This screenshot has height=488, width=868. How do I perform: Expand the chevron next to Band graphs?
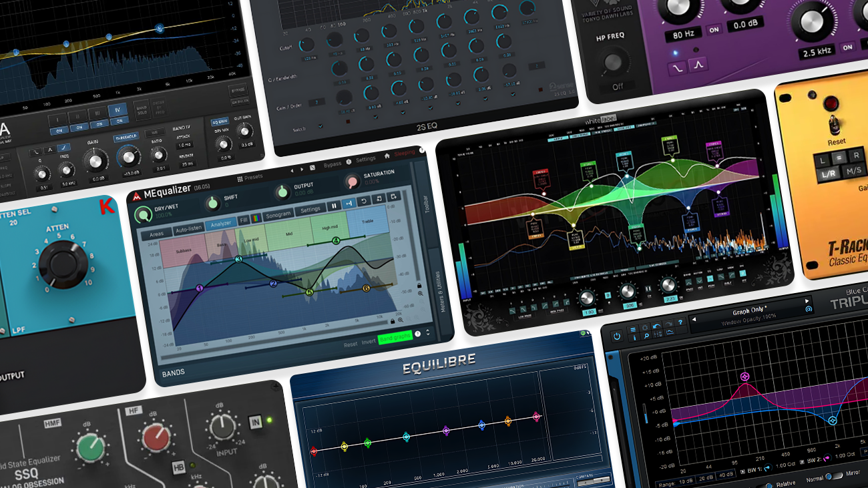pyautogui.click(x=428, y=332)
